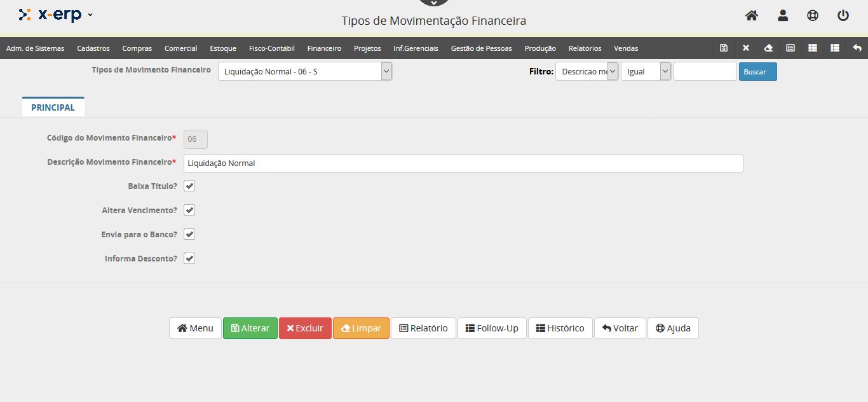Viewport: 868px width, 402px height.
Task: Open the Gestão de Pessoas menu
Action: point(481,48)
